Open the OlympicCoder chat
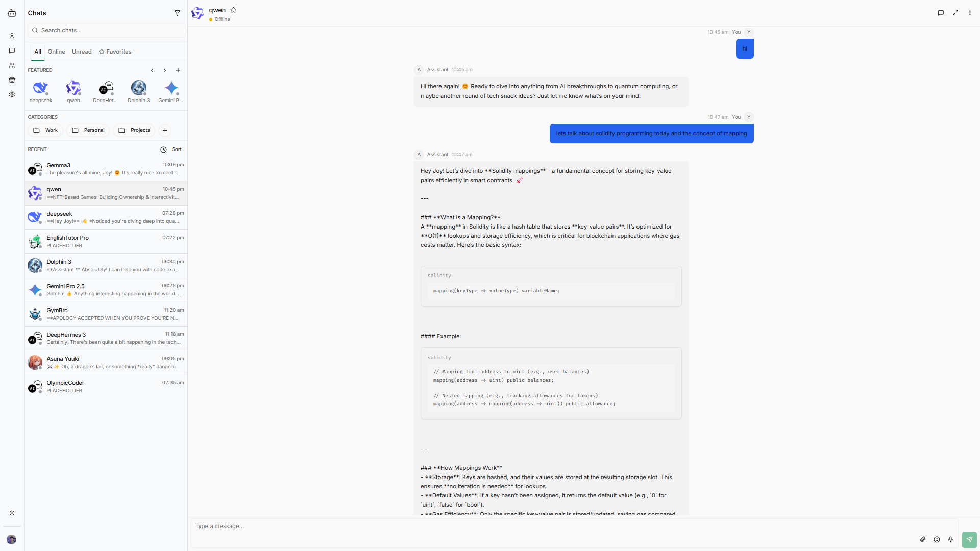This screenshot has height=551, width=980. click(x=106, y=387)
